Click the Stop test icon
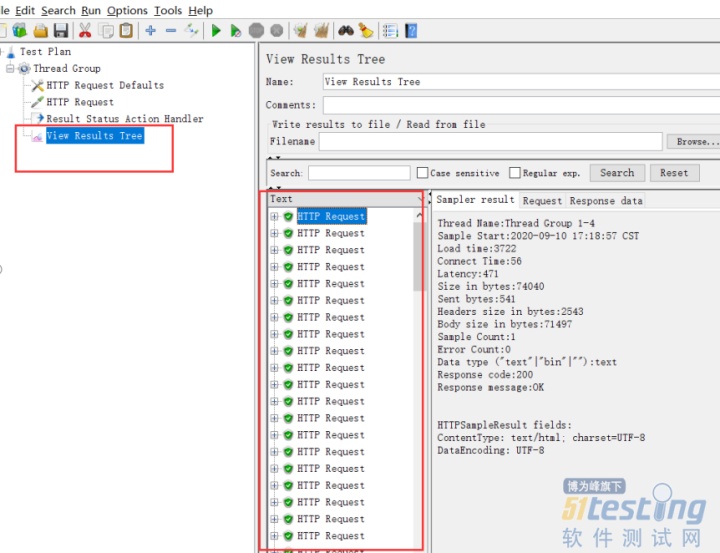Viewport: 720px width, 553px height. pyautogui.click(x=256, y=31)
